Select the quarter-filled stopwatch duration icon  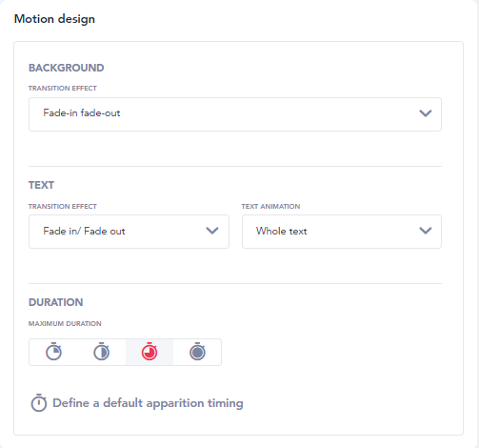coord(53,352)
